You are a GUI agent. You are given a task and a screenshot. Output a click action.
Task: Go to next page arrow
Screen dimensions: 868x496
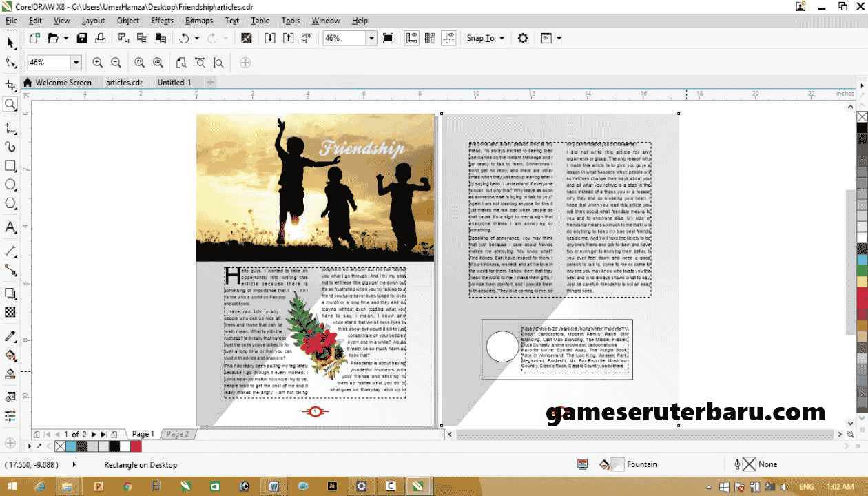tap(94, 435)
